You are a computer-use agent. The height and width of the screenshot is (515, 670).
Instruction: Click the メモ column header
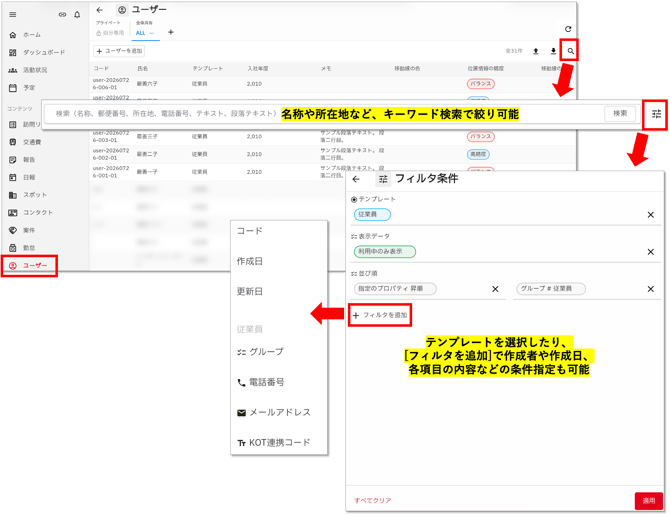tap(326, 69)
